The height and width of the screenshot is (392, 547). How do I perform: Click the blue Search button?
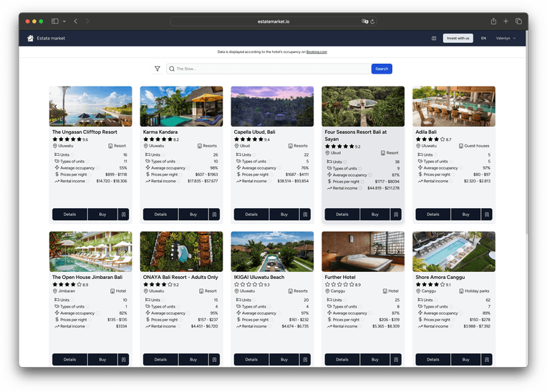(382, 69)
